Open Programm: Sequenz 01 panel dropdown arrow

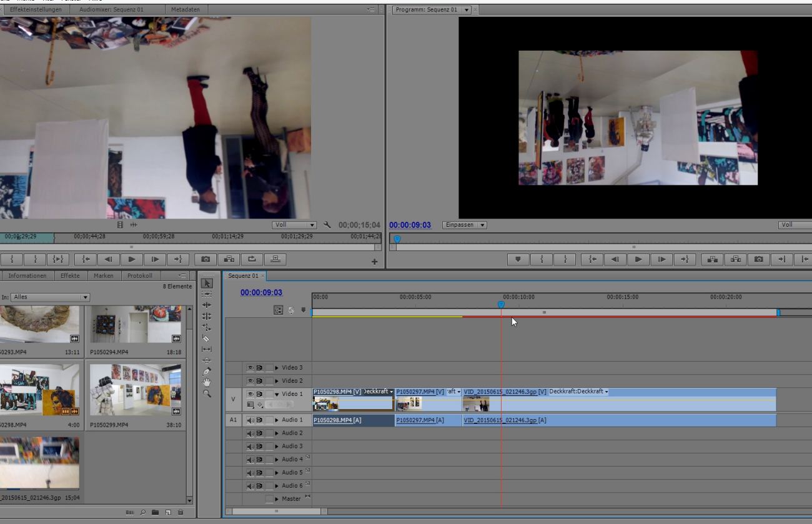click(466, 10)
